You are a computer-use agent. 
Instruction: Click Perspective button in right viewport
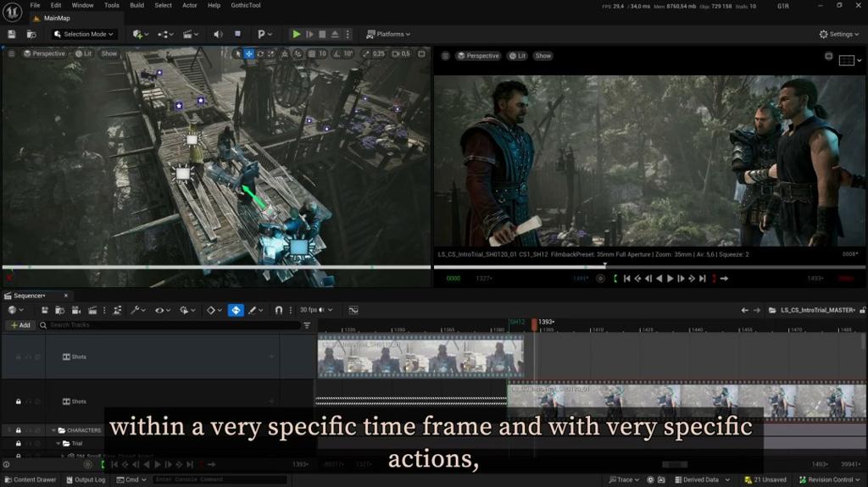point(478,56)
